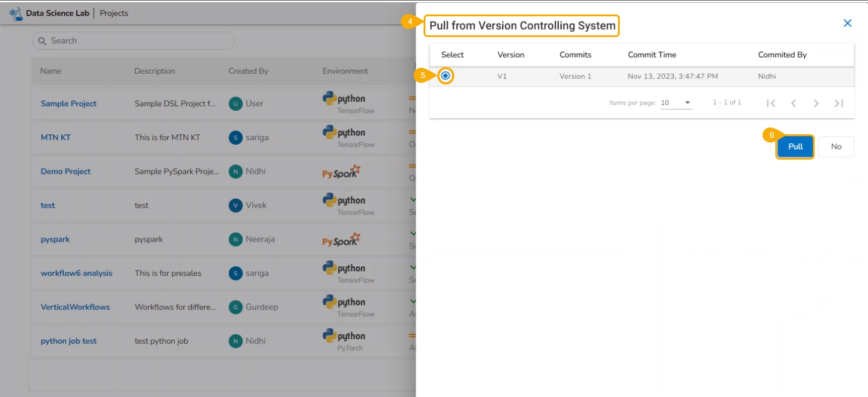Go to the first page of versions
The image size is (868, 397).
tap(771, 103)
